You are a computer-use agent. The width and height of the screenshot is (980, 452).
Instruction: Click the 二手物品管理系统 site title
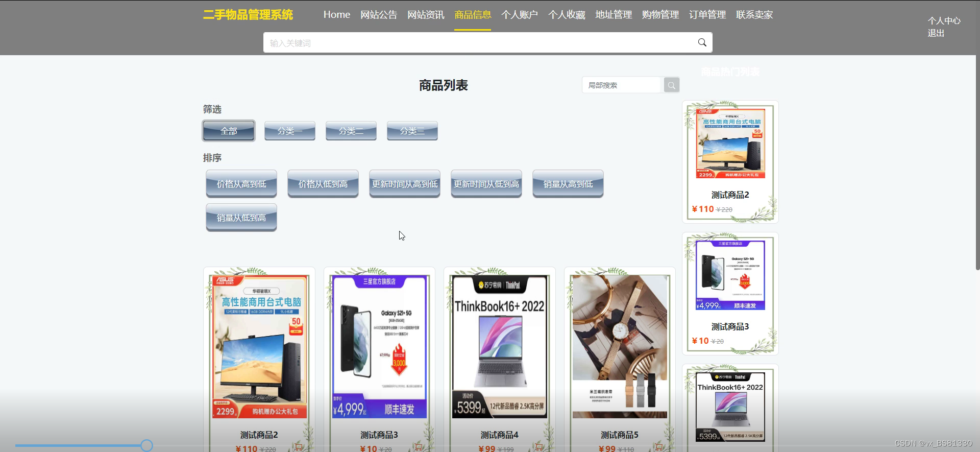pyautogui.click(x=248, y=15)
